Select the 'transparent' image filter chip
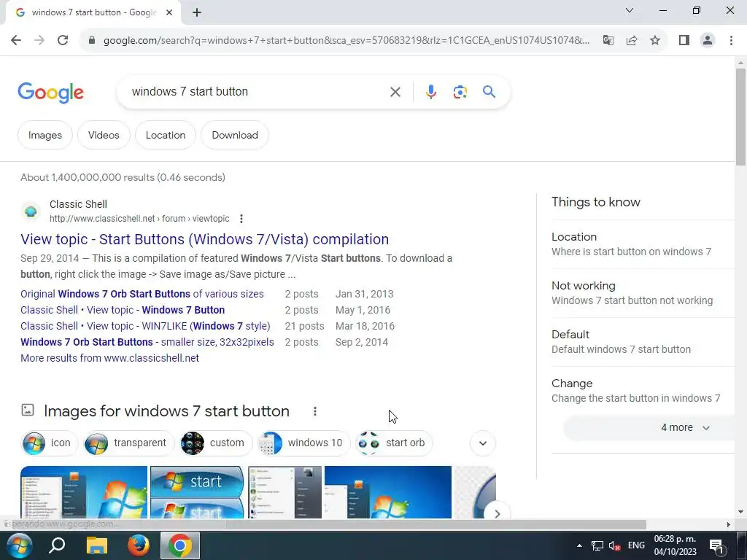 click(128, 443)
